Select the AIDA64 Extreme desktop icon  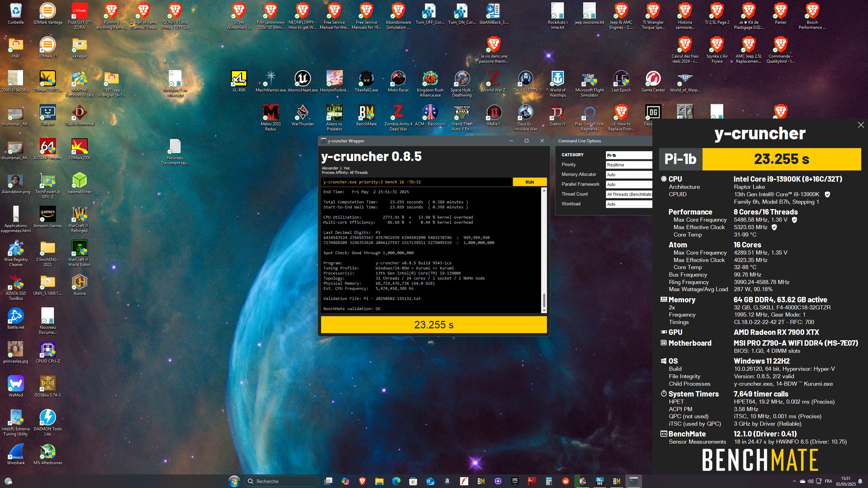(48, 149)
